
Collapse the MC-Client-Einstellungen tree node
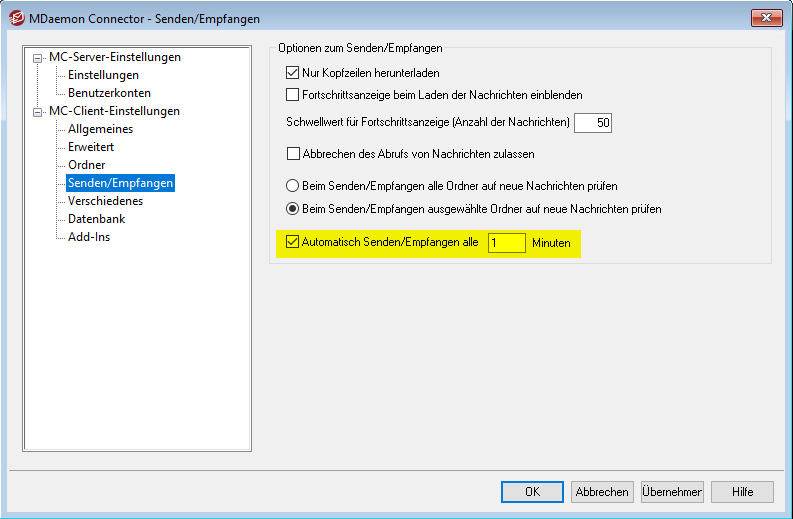tap(38, 112)
